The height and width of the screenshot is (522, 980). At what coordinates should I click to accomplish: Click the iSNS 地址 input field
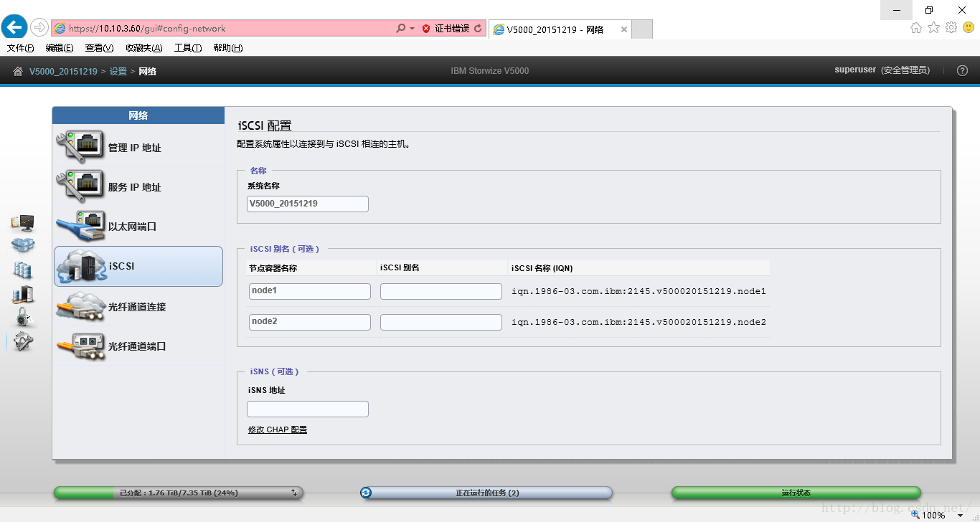308,409
